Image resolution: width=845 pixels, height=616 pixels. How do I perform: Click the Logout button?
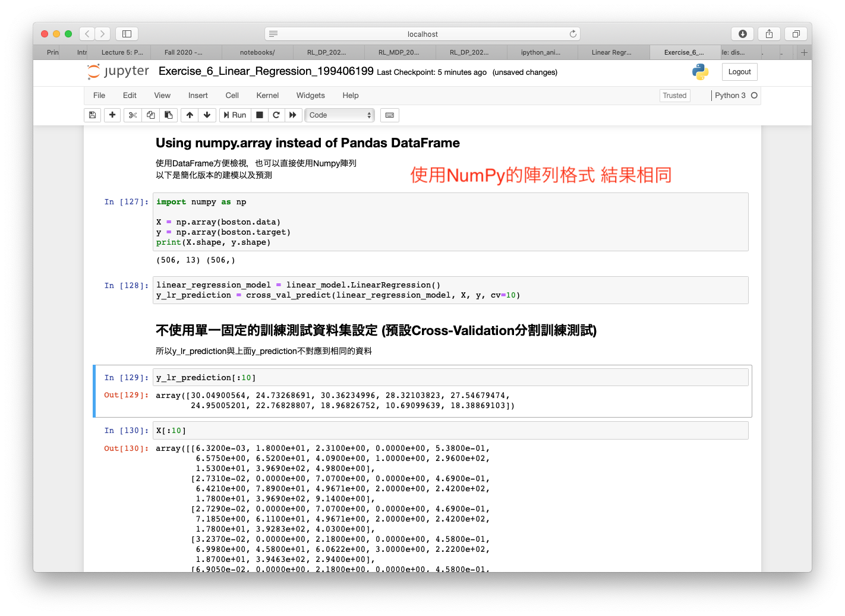click(x=739, y=72)
